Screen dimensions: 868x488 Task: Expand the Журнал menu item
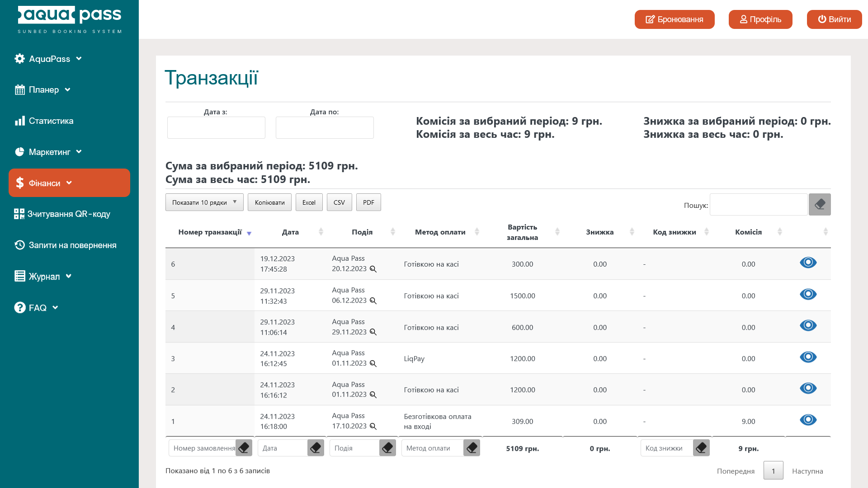click(x=43, y=277)
